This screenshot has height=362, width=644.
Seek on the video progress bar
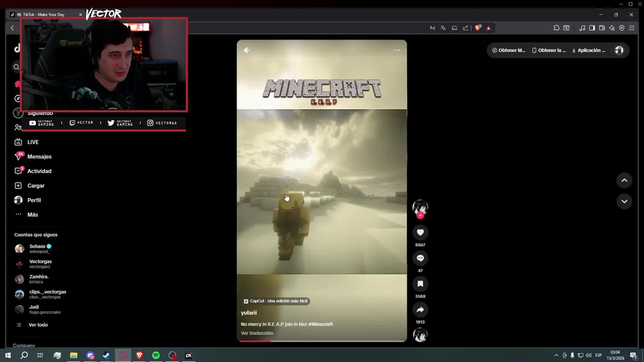pyautogui.click(x=321, y=341)
